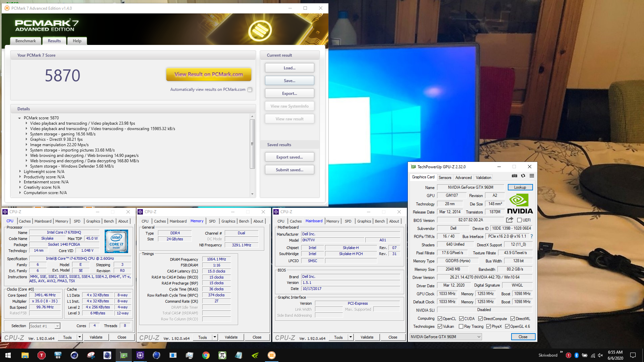The height and width of the screenshot is (362, 644).
Task: Open File Explorer from the taskbar
Action: (25, 355)
